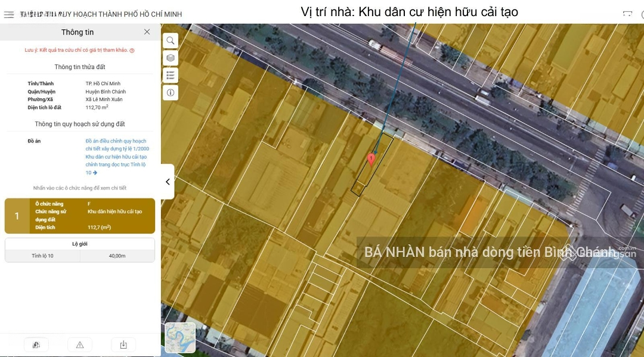The width and height of the screenshot is (644, 357).
Task: Open the planning project blue arrow link
Action: (x=95, y=173)
